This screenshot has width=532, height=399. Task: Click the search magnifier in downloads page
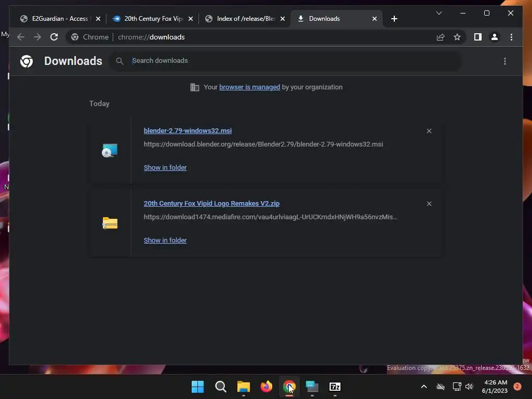tap(119, 61)
